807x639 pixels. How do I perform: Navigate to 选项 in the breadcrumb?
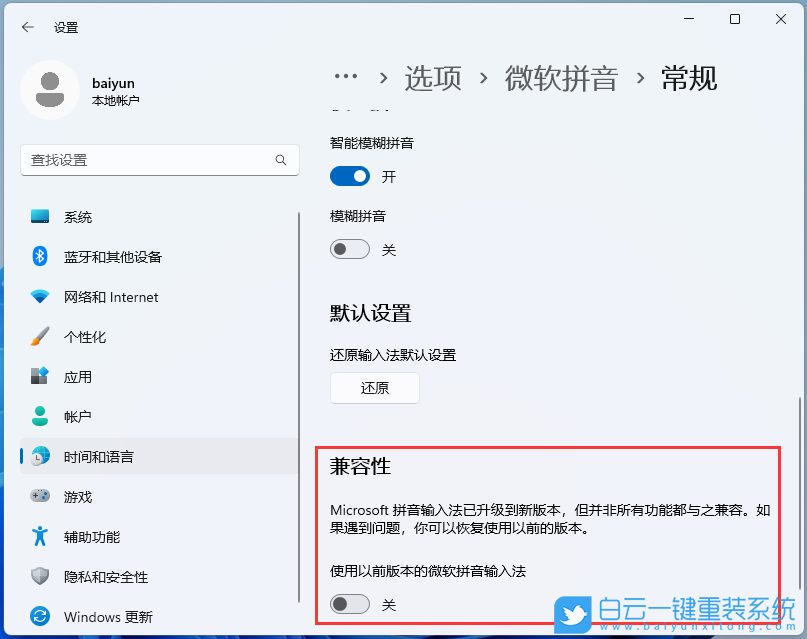click(433, 79)
